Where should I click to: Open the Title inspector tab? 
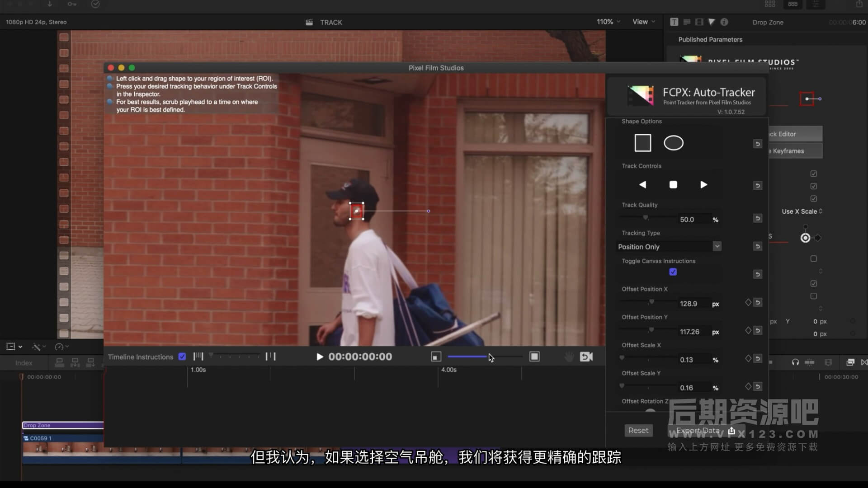click(x=674, y=22)
